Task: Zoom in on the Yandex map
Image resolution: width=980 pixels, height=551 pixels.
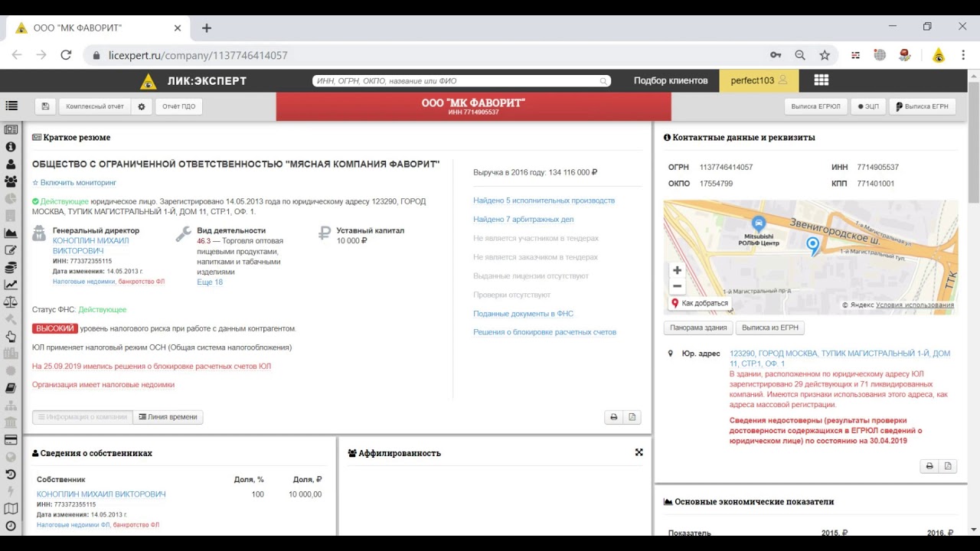Action: click(677, 270)
